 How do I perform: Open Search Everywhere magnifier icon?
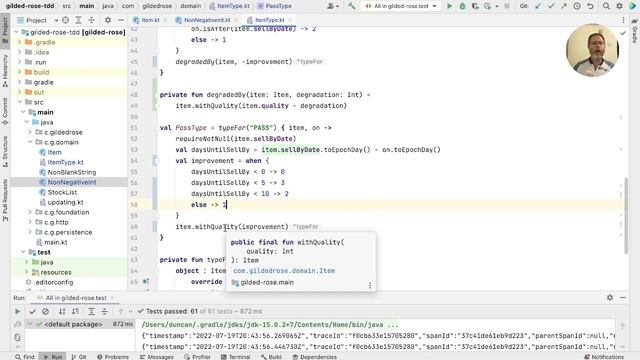click(606, 6)
